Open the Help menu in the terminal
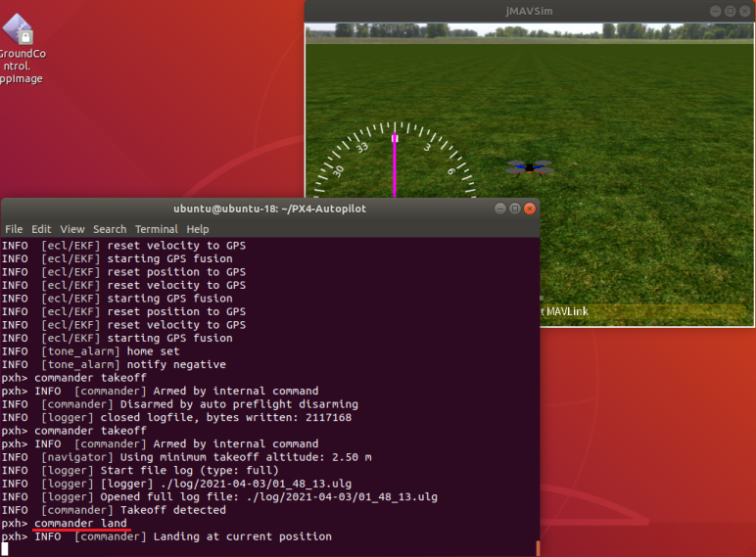Image resolution: width=756 pixels, height=557 pixels. click(198, 229)
